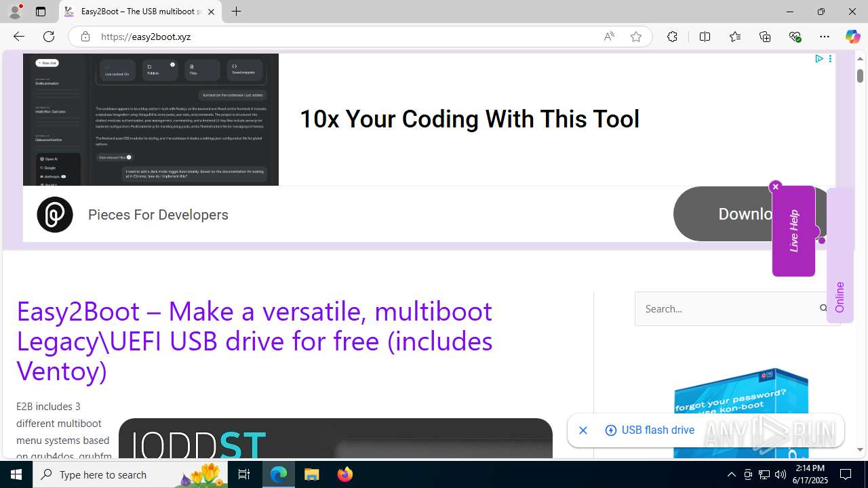Viewport: 868px width, 488px height.
Task: Open the Favorites list
Action: click(x=735, y=37)
